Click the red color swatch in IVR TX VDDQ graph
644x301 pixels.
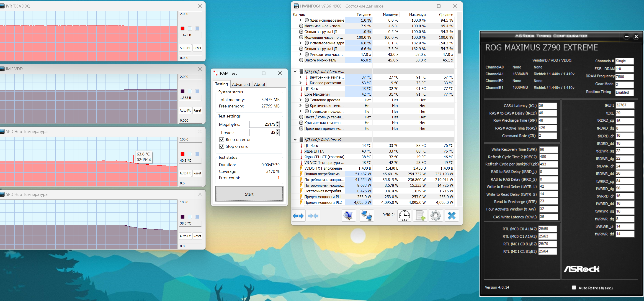tap(183, 29)
